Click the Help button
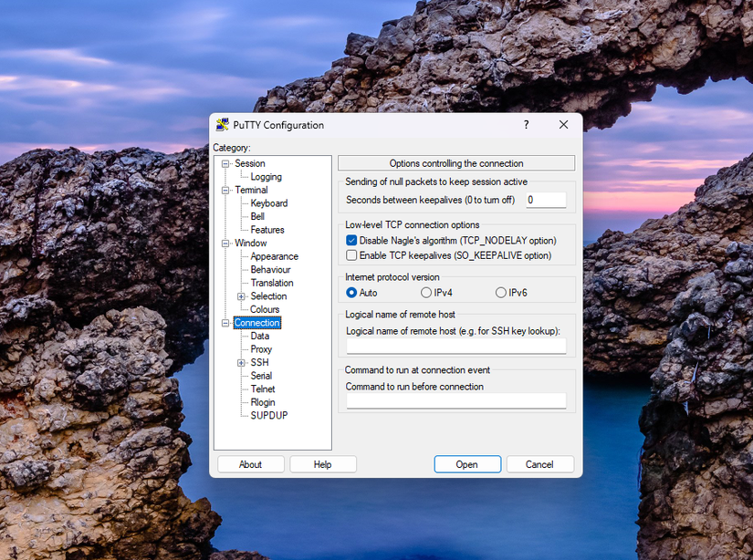This screenshot has height=560, width=753. pos(323,464)
